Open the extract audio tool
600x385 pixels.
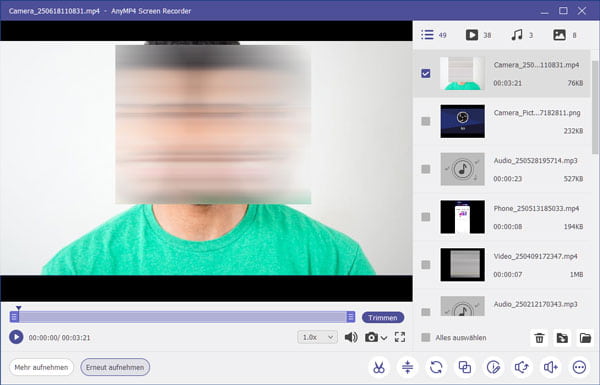[x=522, y=367]
